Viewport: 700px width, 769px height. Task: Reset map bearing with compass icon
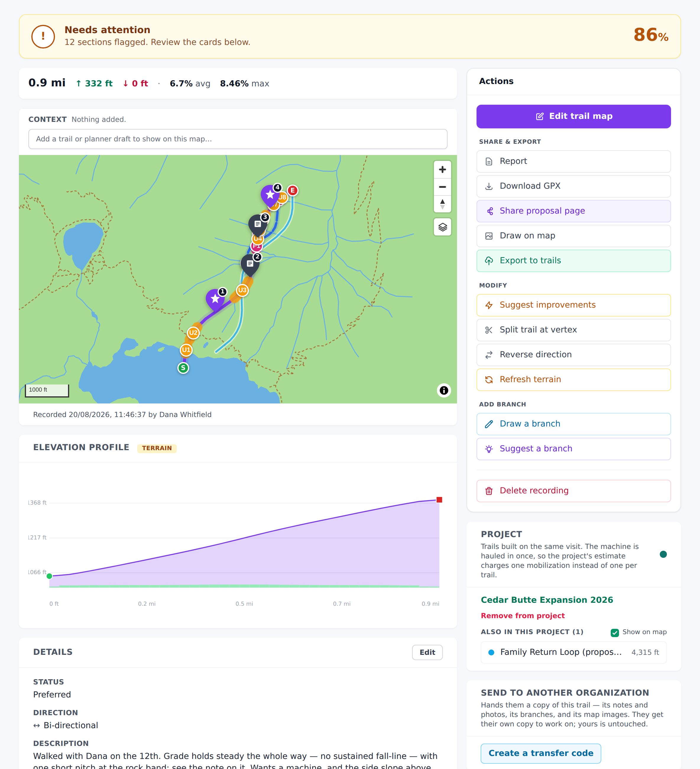point(442,204)
